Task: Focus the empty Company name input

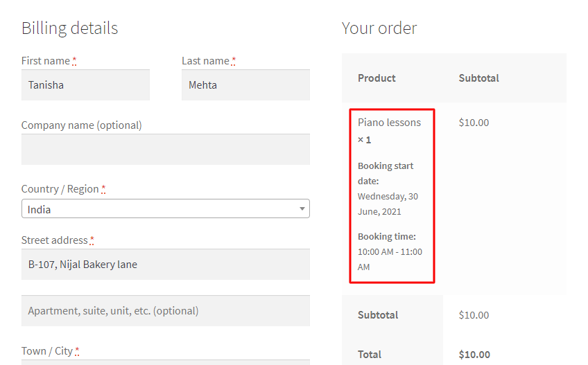Action: pyautogui.click(x=166, y=149)
